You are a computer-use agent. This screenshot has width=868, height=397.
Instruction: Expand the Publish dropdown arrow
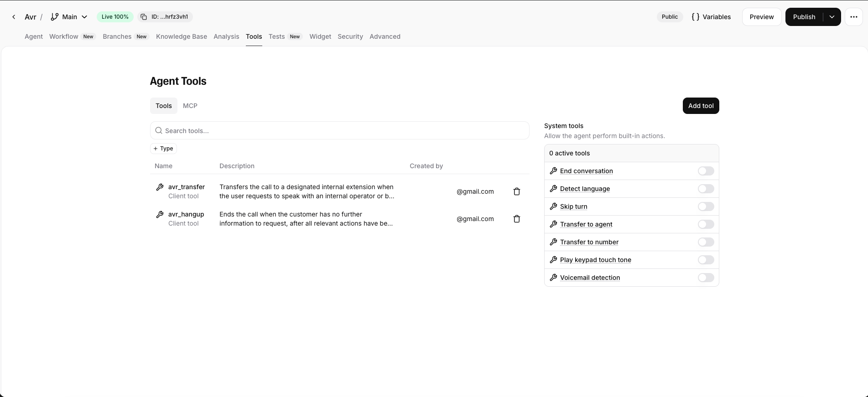[x=832, y=17]
